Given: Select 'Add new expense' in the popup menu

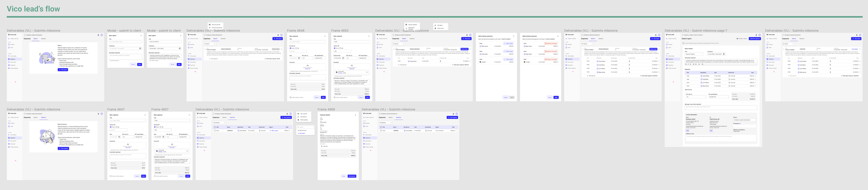Looking at the screenshot, I should (216, 25).
